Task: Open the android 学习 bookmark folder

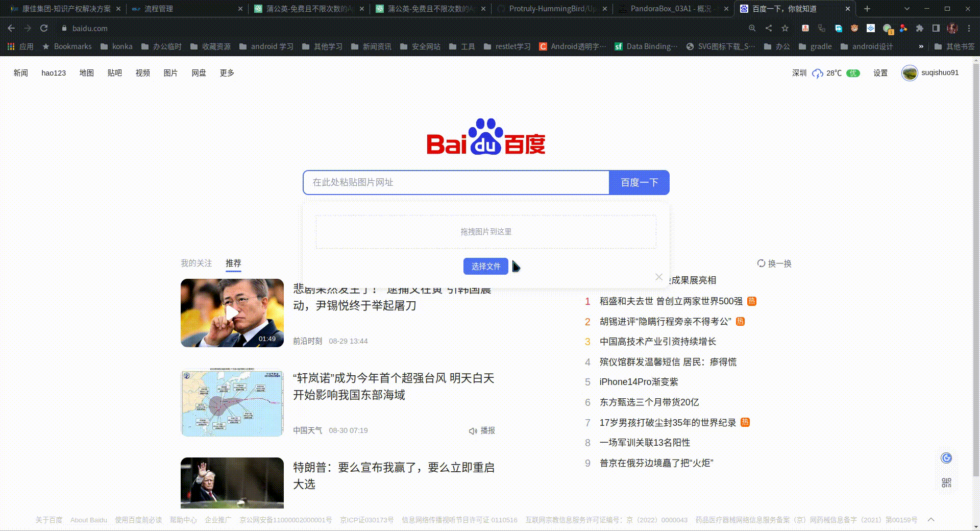Action: pos(266,46)
